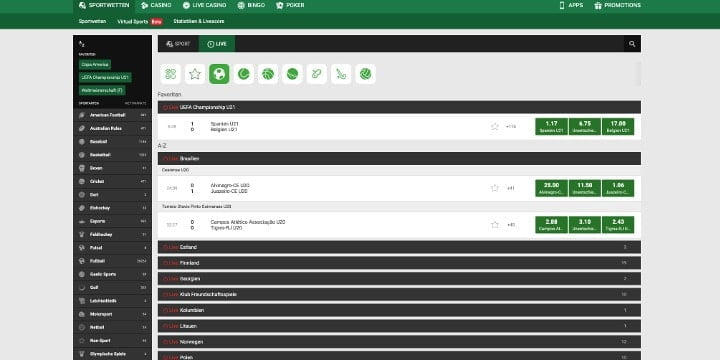
Task: Favorite the Spanien U21 vs Belgien U21 match
Action: click(495, 126)
